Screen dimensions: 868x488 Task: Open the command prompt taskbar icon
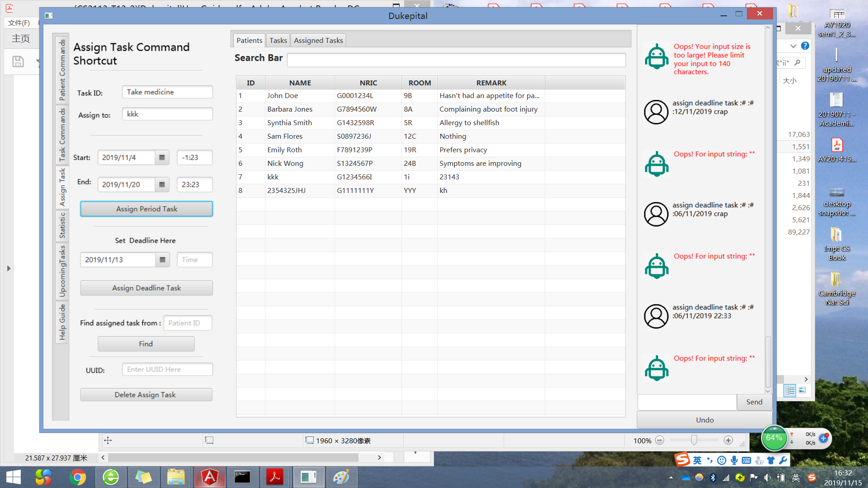tap(242, 477)
